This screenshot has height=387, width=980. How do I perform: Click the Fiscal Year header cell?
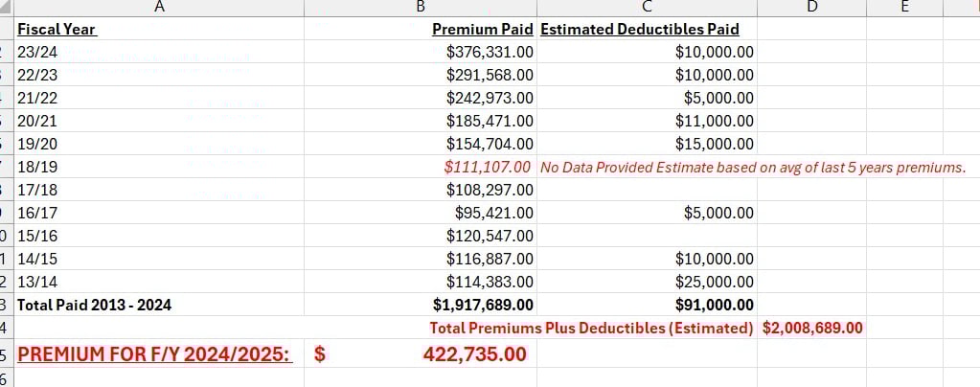57,29
